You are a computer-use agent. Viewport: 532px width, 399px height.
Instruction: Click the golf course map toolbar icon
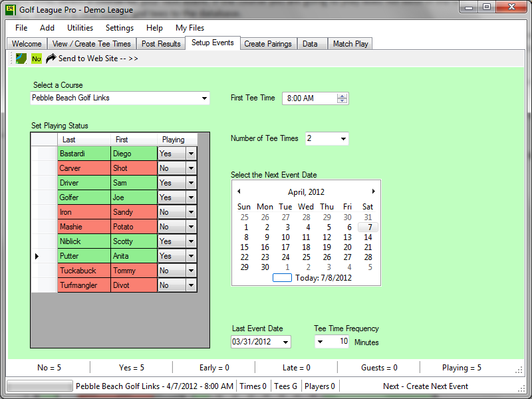pos(21,59)
